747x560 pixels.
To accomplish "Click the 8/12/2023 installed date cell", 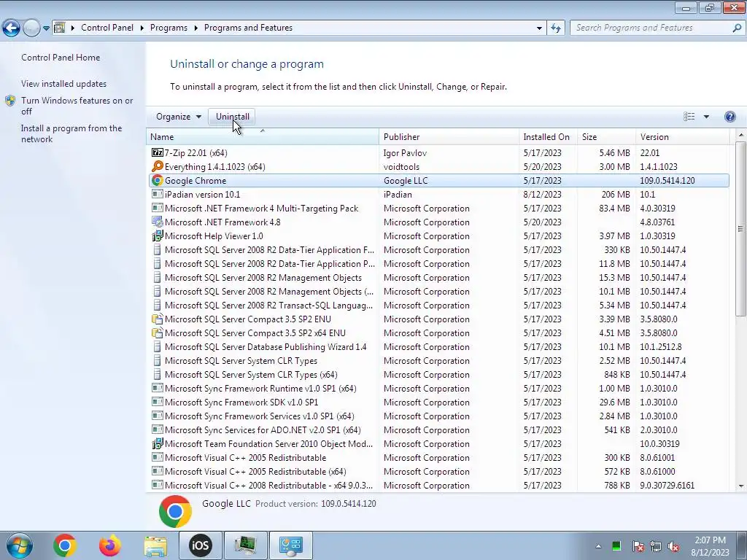I will 542,194.
